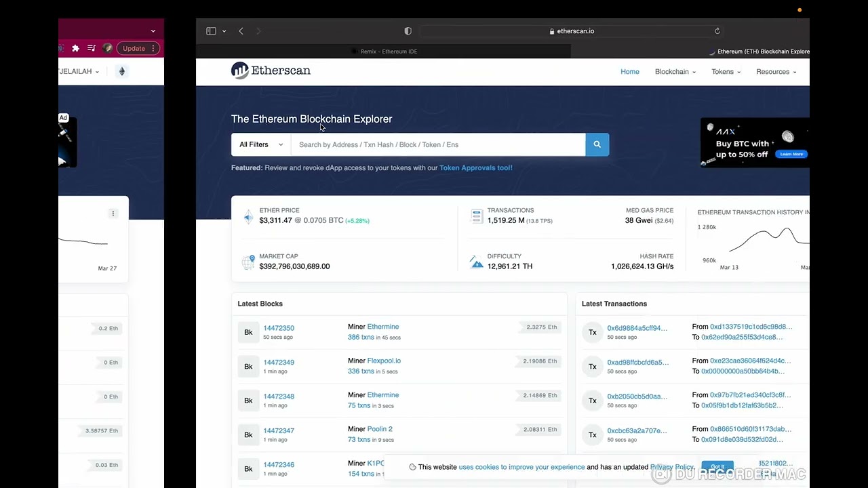The height and width of the screenshot is (488, 868).
Task: Toggle Safari sidebar icon
Action: 211,31
